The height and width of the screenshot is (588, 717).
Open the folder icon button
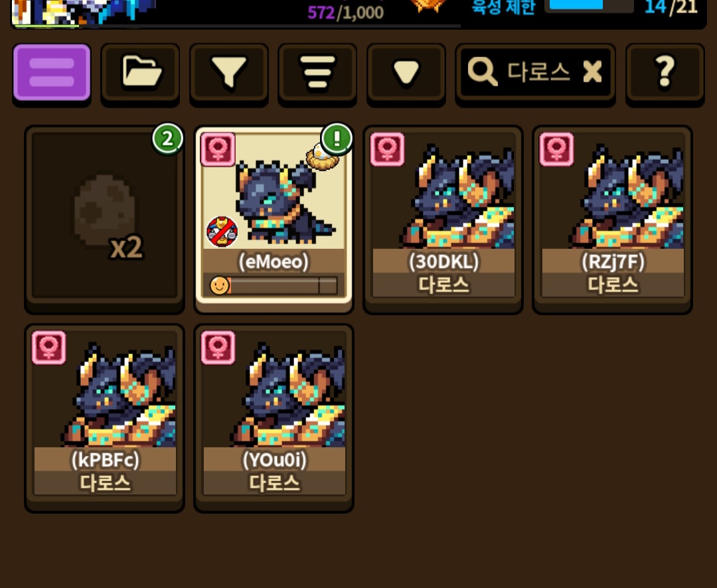[140, 72]
